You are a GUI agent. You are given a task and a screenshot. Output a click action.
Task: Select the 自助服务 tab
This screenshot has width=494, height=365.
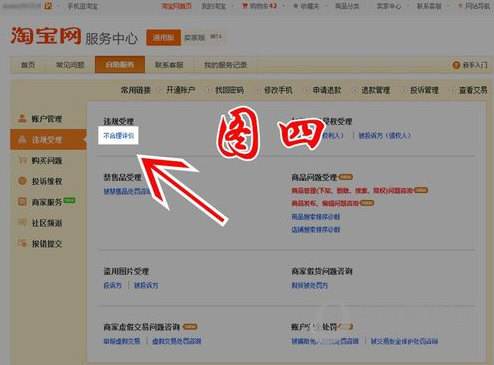tap(120, 65)
